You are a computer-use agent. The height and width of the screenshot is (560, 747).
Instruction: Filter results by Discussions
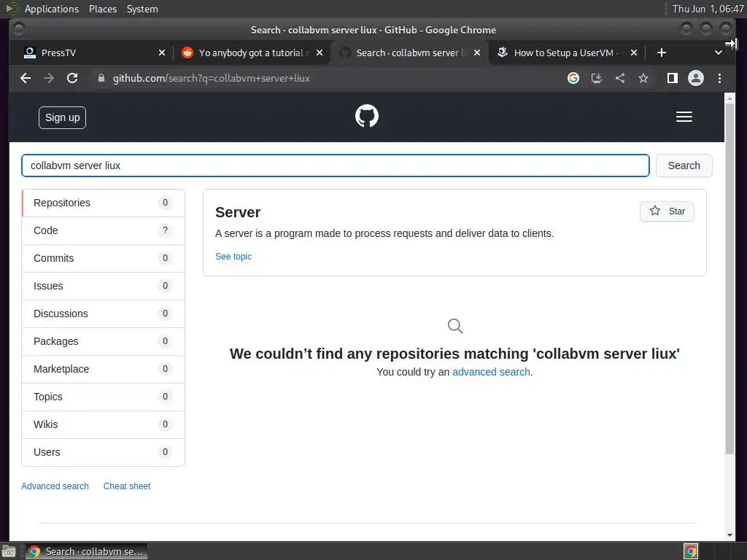[x=104, y=314]
